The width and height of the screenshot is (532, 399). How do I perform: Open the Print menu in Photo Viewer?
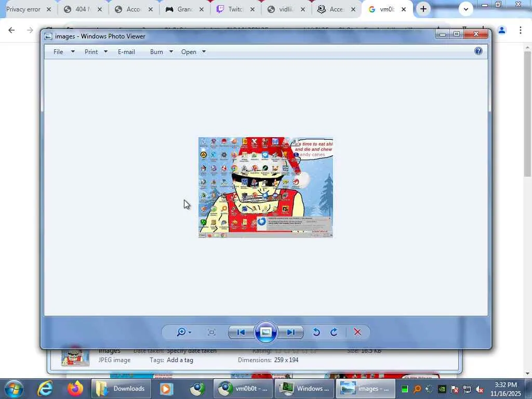91,52
